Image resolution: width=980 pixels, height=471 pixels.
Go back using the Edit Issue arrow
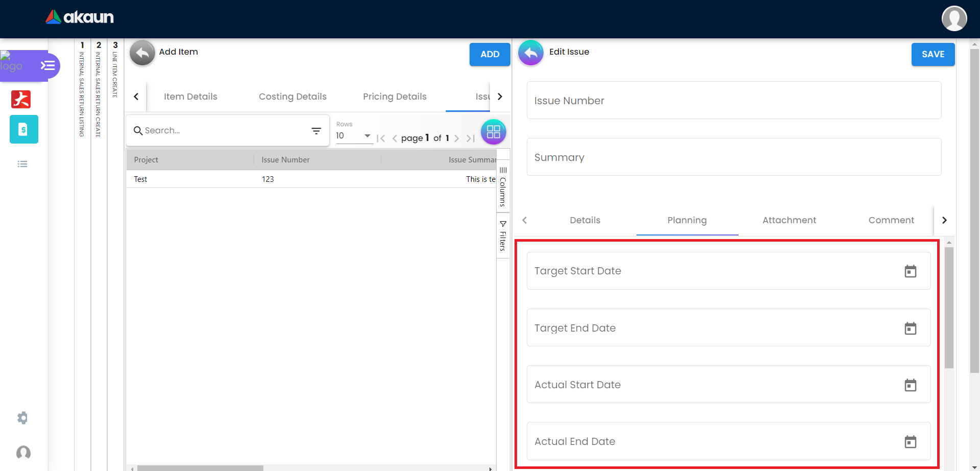pos(531,53)
